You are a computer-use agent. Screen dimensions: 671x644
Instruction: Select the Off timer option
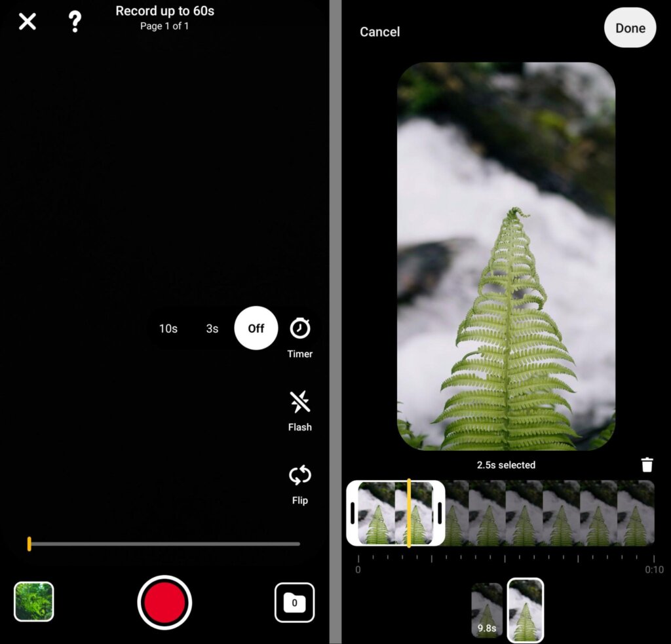tap(256, 328)
